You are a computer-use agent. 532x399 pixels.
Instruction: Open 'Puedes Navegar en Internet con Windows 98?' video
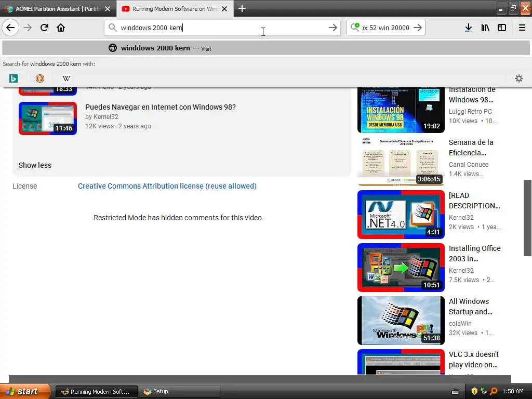161,107
